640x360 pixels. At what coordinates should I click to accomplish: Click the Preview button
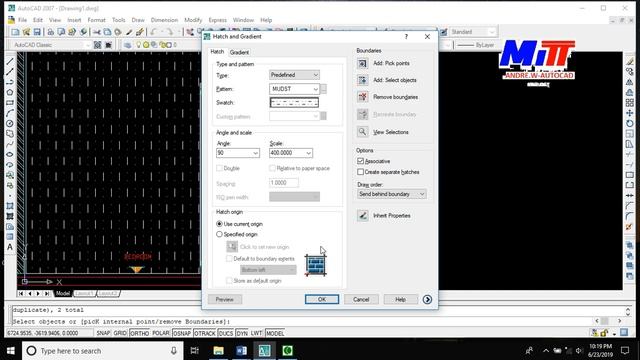point(224,299)
